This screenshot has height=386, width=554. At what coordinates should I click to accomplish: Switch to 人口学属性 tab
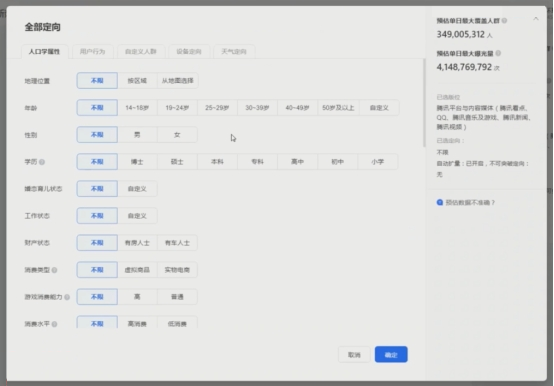coord(45,52)
